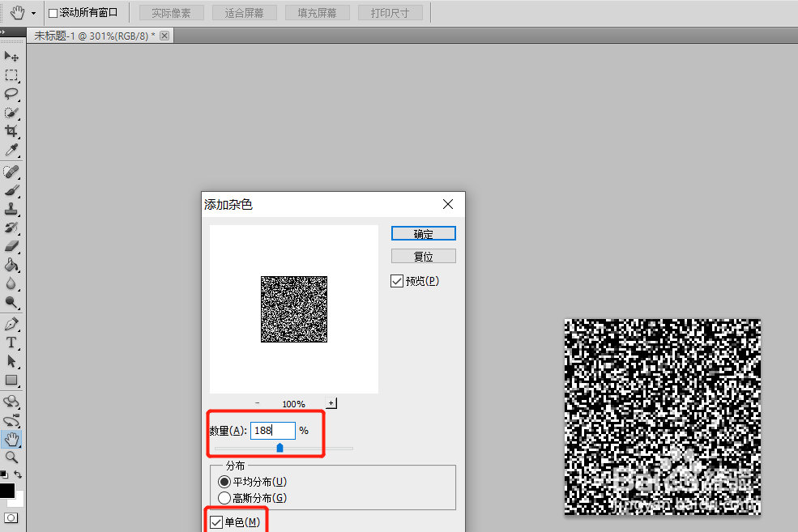Select the Brush tool

click(x=11, y=190)
